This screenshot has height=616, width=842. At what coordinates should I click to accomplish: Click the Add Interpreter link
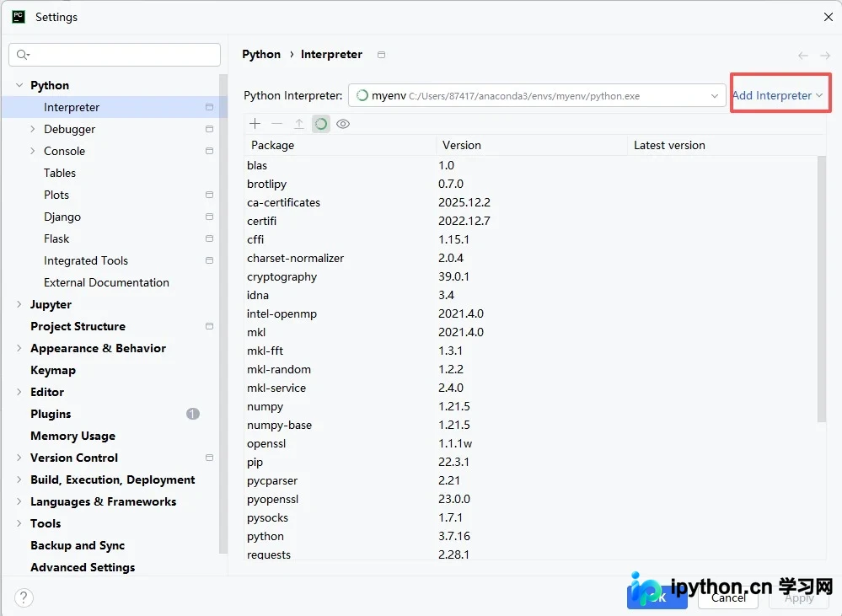pyautogui.click(x=777, y=95)
